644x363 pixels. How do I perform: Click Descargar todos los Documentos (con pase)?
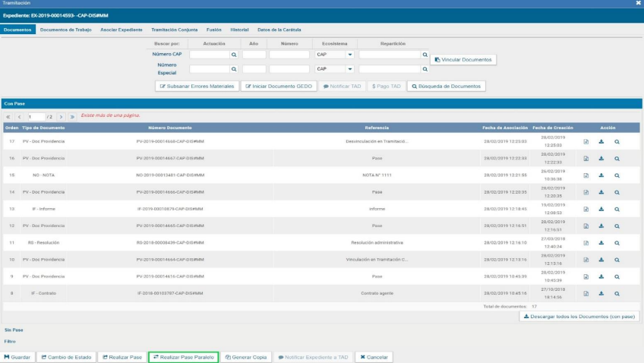tap(579, 316)
